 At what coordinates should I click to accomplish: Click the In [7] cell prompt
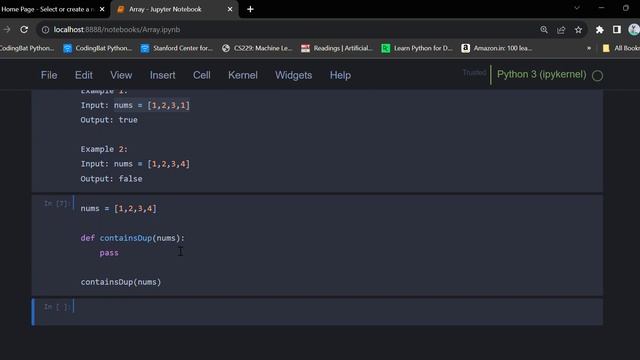pos(57,203)
